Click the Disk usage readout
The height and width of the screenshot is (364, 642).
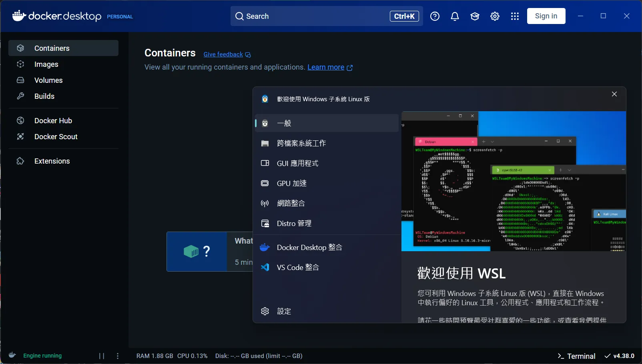(x=259, y=356)
